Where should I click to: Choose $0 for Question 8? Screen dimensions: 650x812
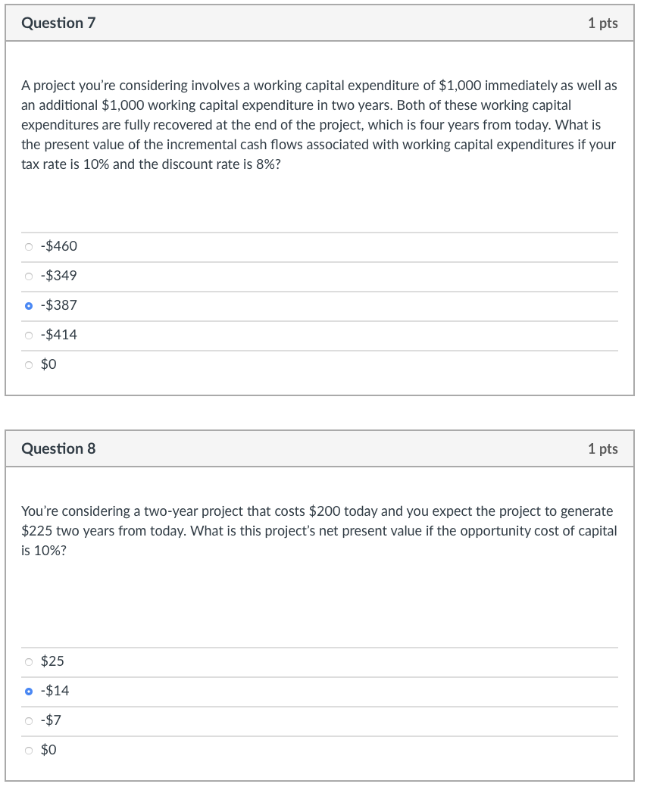(49, 749)
